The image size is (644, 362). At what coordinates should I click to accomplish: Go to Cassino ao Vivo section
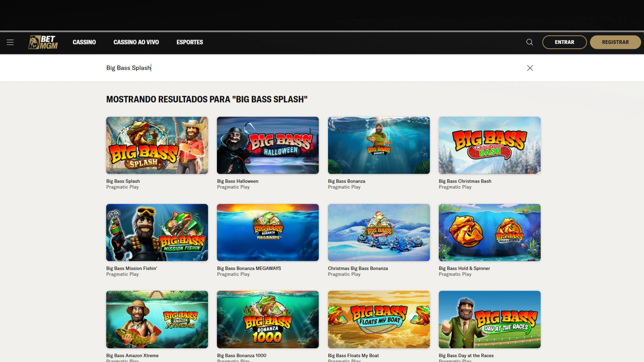coord(136,42)
